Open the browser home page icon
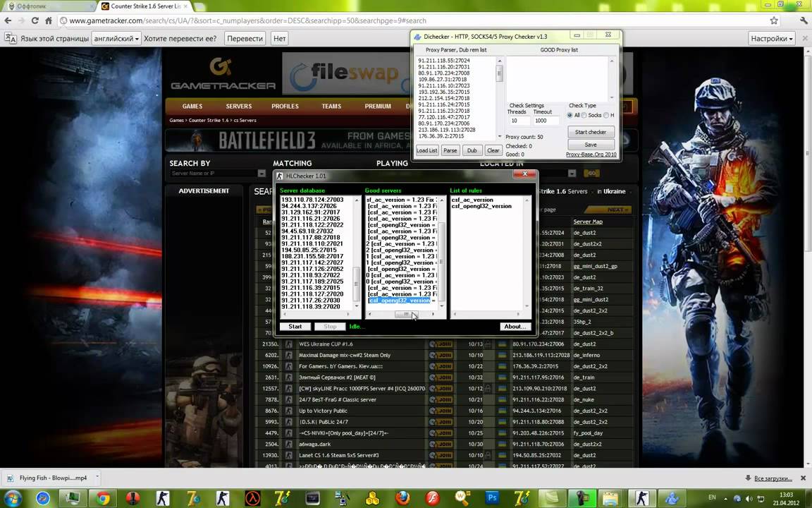Viewport: 812px width, 508px height. pyautogui.click(x=48, y=20)
